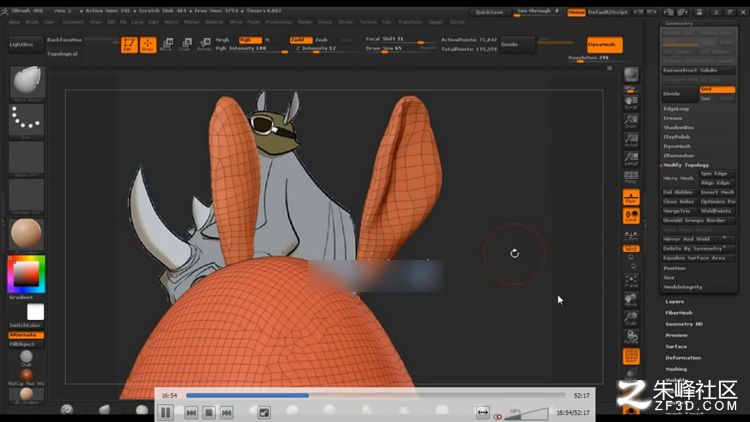The image size is (750, 422).
Task: Toggle the orange XYZ rotation button
Action: click(631, 249)
